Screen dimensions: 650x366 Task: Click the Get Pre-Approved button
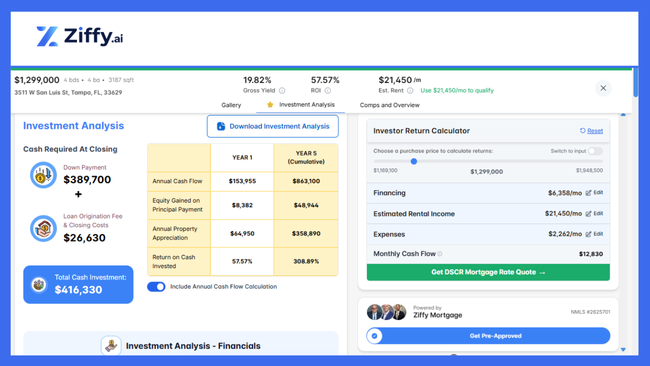488,336
